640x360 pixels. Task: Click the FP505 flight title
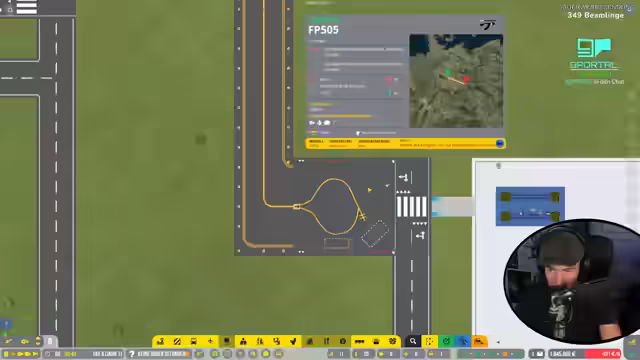point(323,30)
